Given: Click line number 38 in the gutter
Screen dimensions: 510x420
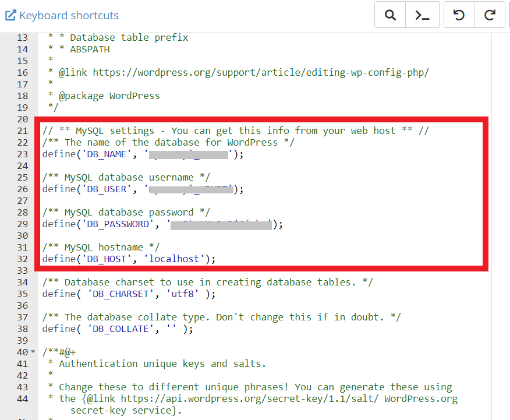Looking at the screenshot, I should (23, 329).
